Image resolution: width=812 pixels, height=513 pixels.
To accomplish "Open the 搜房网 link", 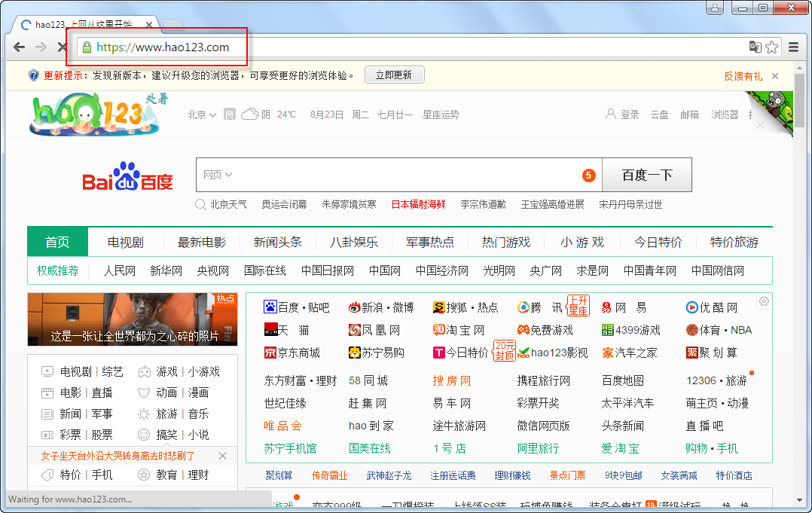I will coord(452,381).
